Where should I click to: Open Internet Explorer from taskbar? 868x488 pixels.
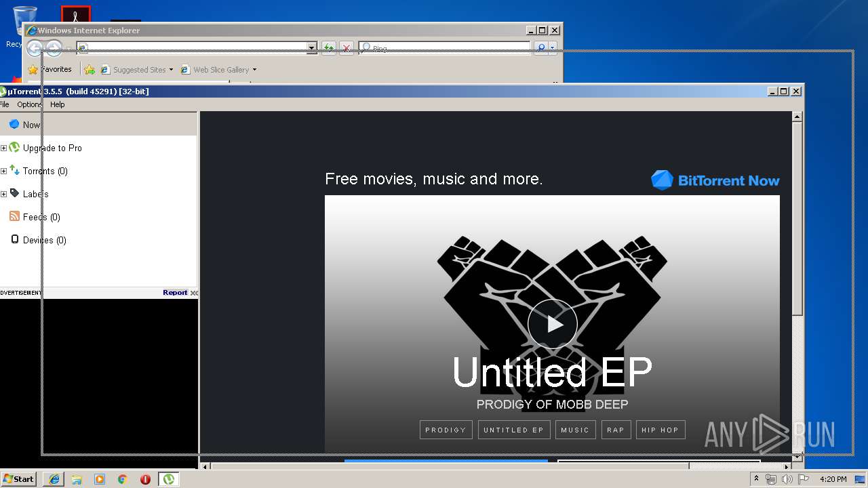click(x=54, y=479)
